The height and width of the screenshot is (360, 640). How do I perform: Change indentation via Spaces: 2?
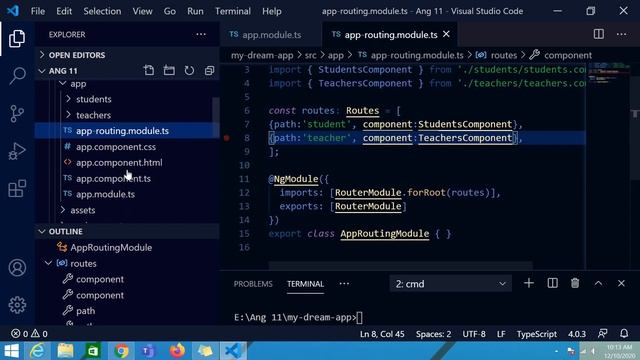[x=433, y=334]
